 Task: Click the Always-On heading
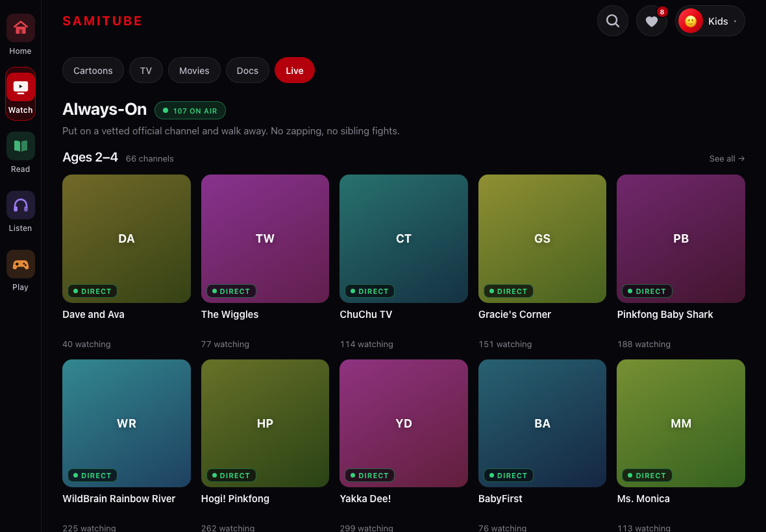[x=105, y=110]
